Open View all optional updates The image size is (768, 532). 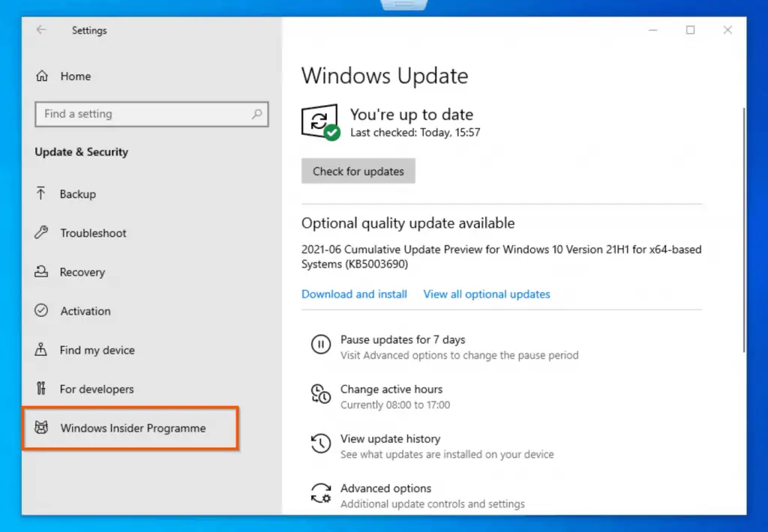[486, 294]
